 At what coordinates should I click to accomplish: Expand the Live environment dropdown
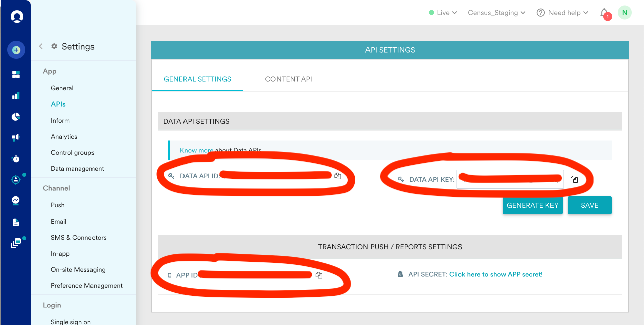(x=443, y=13)
